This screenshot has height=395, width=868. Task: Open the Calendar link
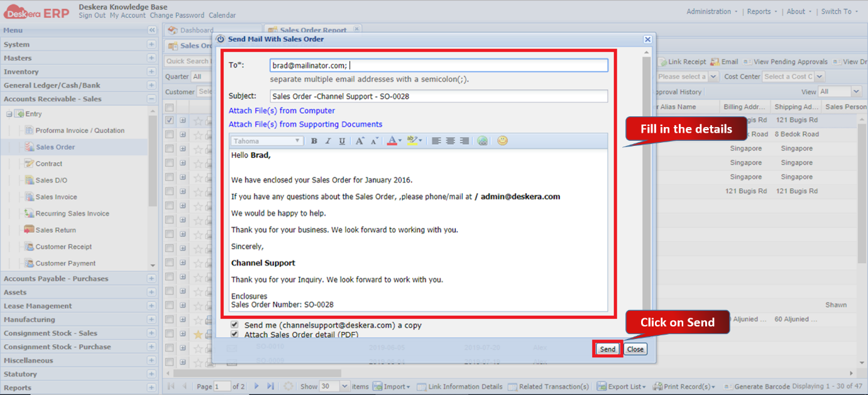tap(222, 15)
